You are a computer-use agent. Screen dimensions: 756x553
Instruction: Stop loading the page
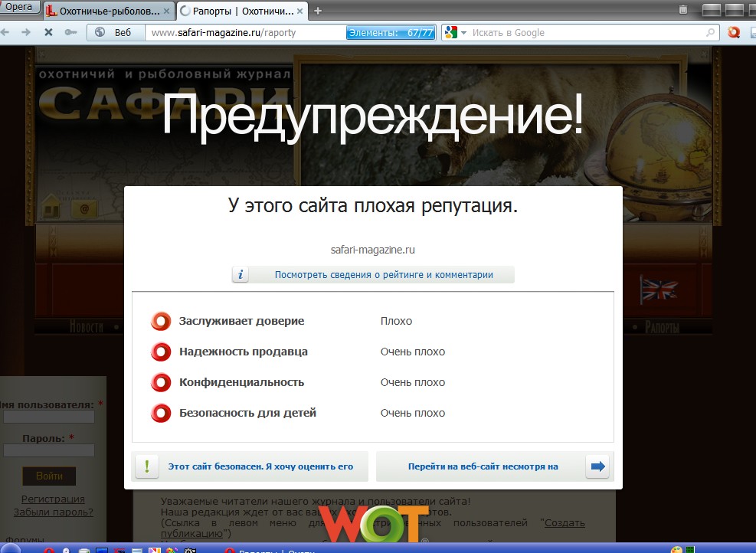click(x=47, y=33)
